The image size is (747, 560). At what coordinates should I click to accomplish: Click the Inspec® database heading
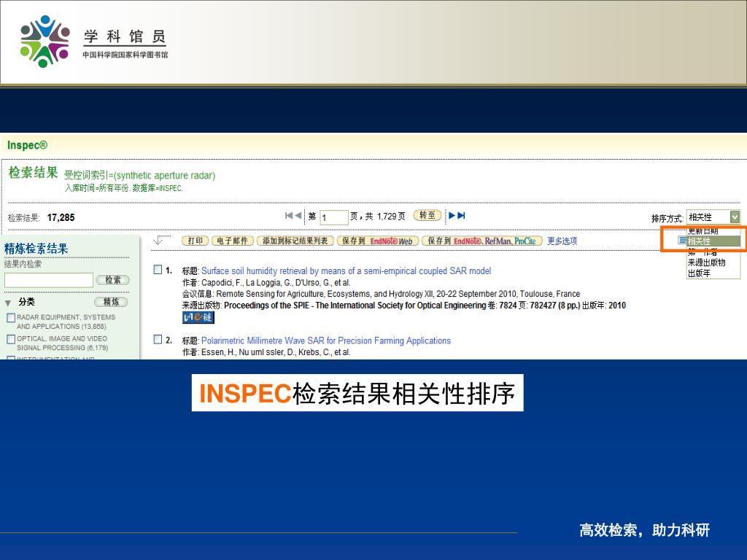point(27,145)
